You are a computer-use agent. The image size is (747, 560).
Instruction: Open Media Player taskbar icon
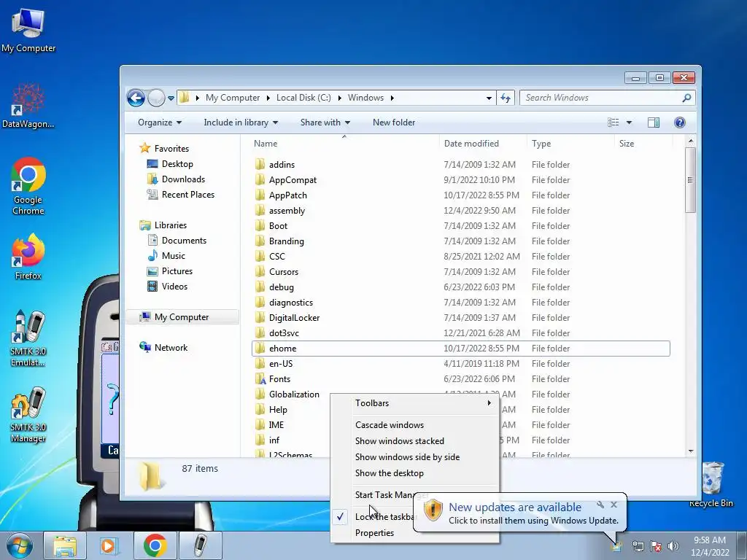coord(109,545)
